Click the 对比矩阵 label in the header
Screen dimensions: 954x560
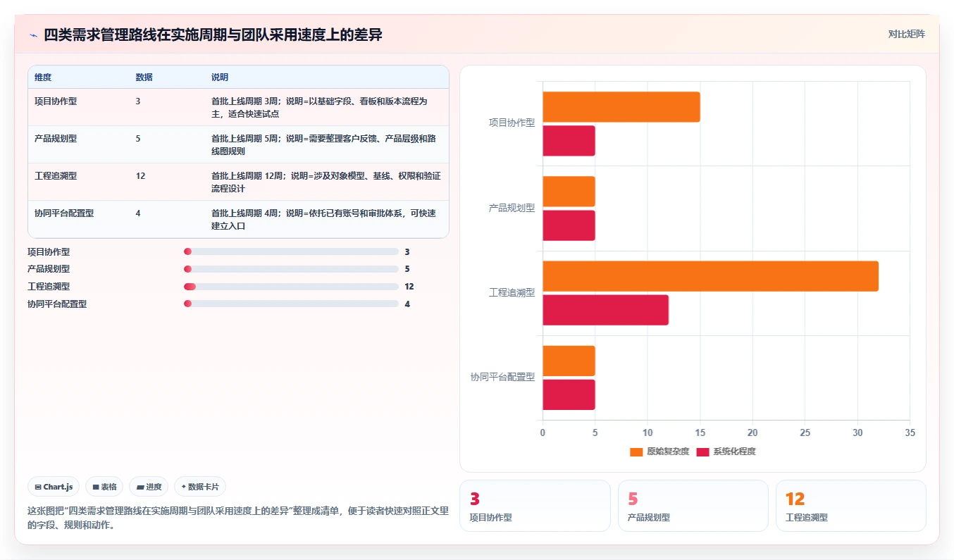click(906, 34)
